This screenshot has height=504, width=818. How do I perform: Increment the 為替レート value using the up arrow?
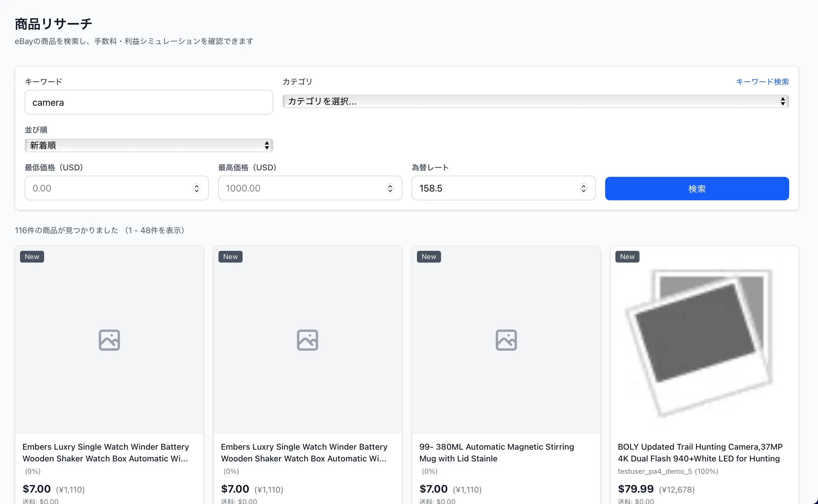(x=583, y=186)
